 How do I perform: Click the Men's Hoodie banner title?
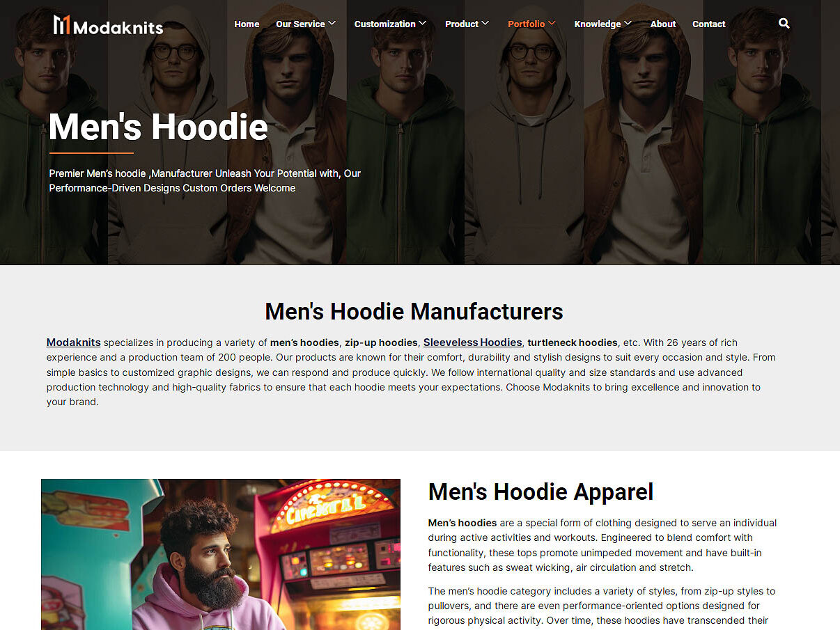(x=158, y=127)
